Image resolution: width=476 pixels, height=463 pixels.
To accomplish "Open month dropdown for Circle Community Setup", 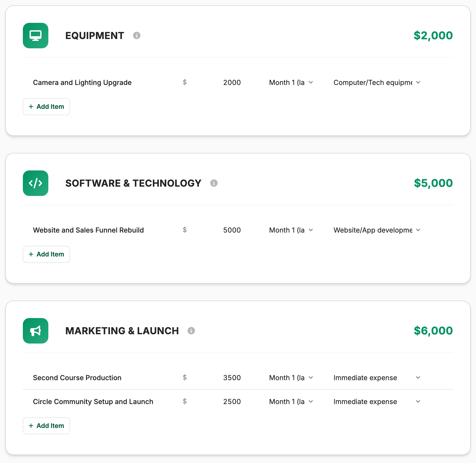I will click(x=291, y=402).
